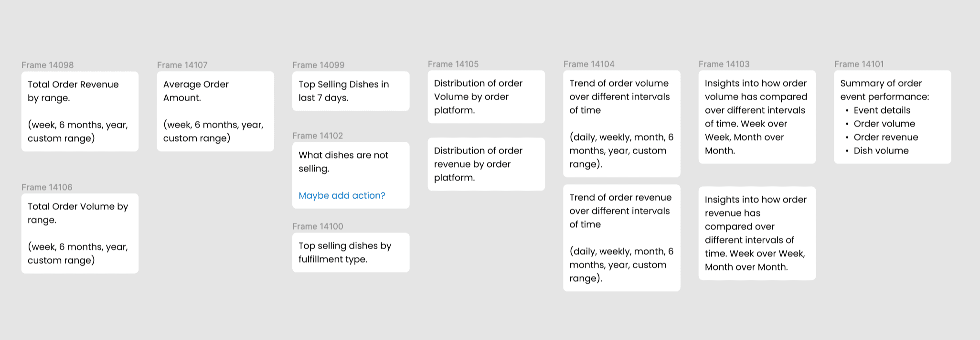
Task: Click the Frame 14107 title
Action: point(182,65)
